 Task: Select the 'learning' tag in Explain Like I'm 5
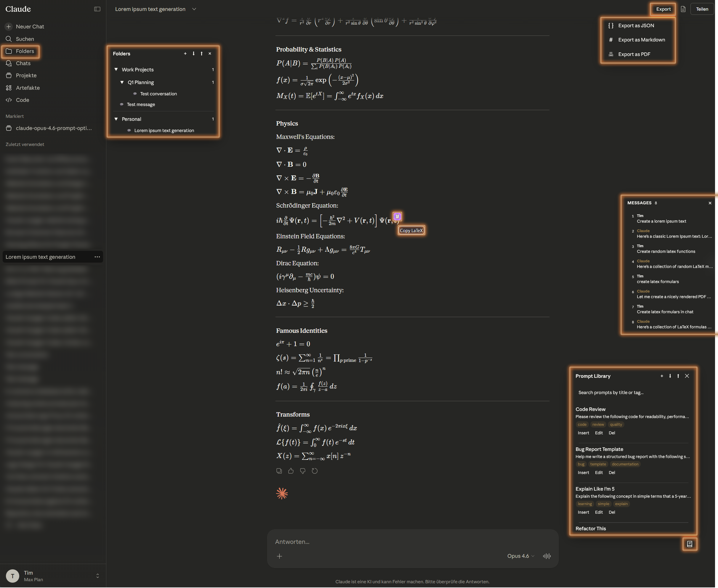click(584, 504)
